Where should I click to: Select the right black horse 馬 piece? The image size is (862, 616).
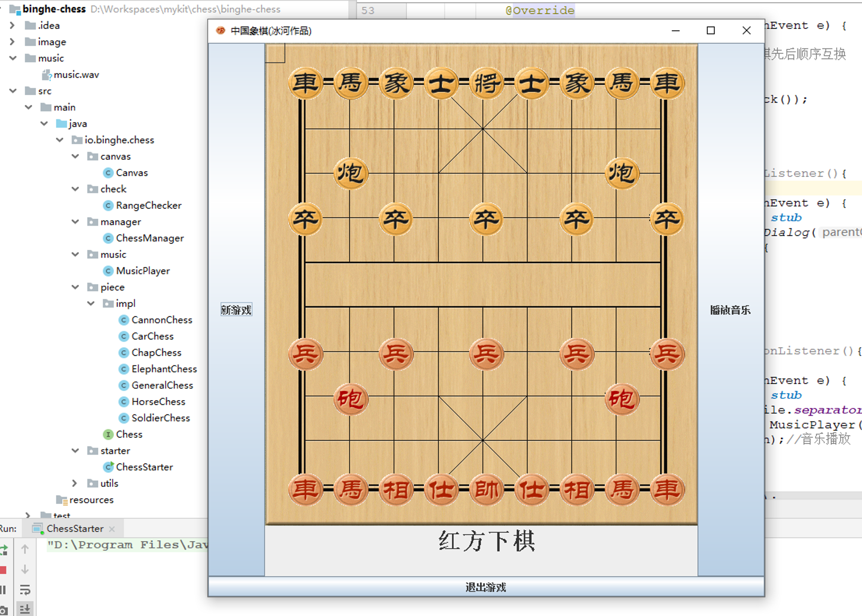[x=622, y=83]
